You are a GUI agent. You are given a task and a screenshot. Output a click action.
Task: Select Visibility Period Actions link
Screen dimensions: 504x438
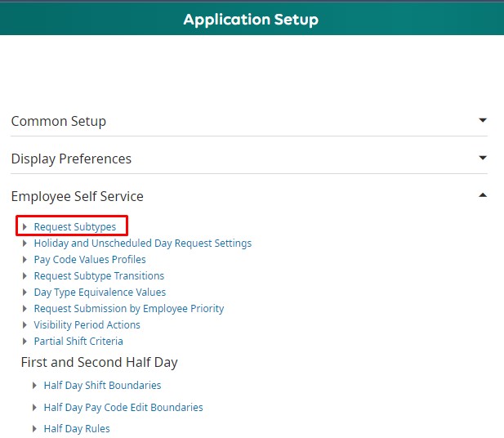click(87, 325)
